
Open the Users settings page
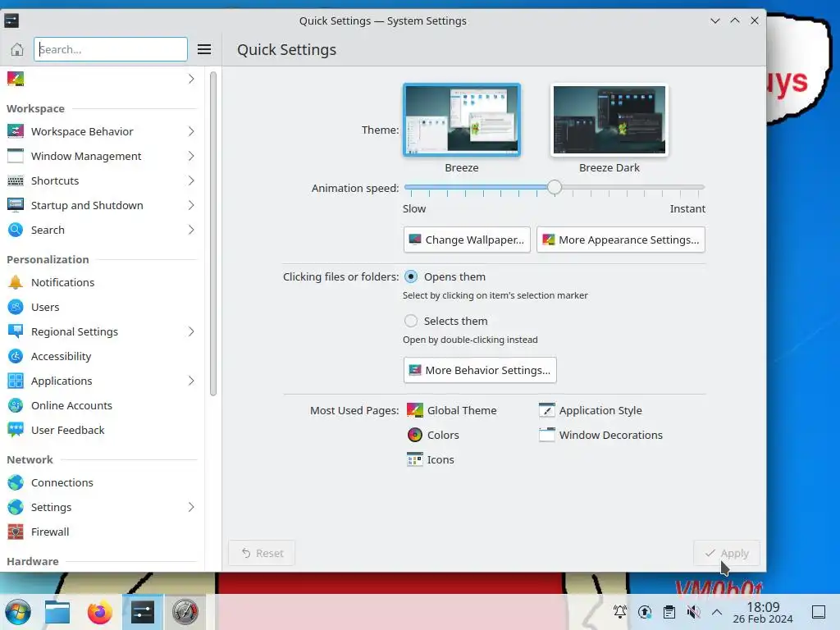[102, 307]
